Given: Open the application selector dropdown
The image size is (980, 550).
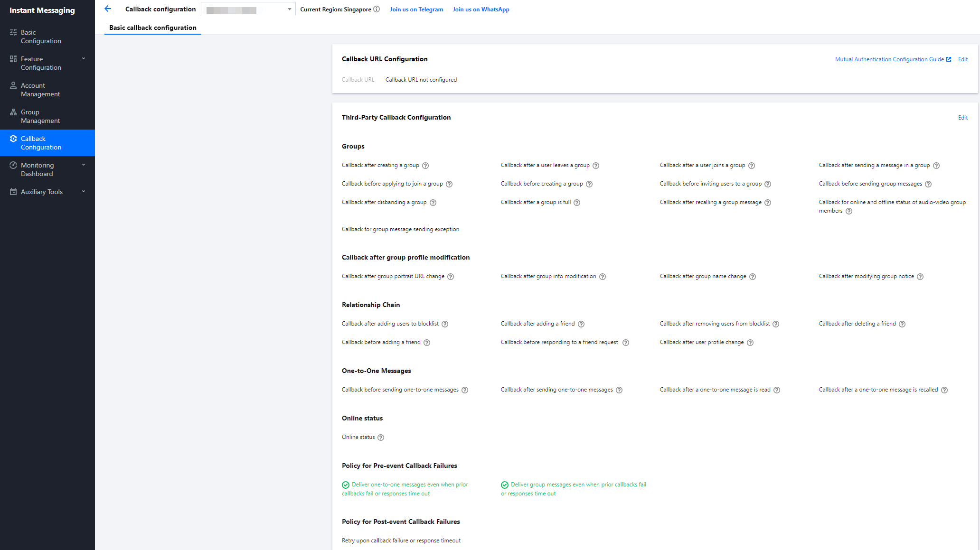Looking at the screenshot, I should click(248, 9).
